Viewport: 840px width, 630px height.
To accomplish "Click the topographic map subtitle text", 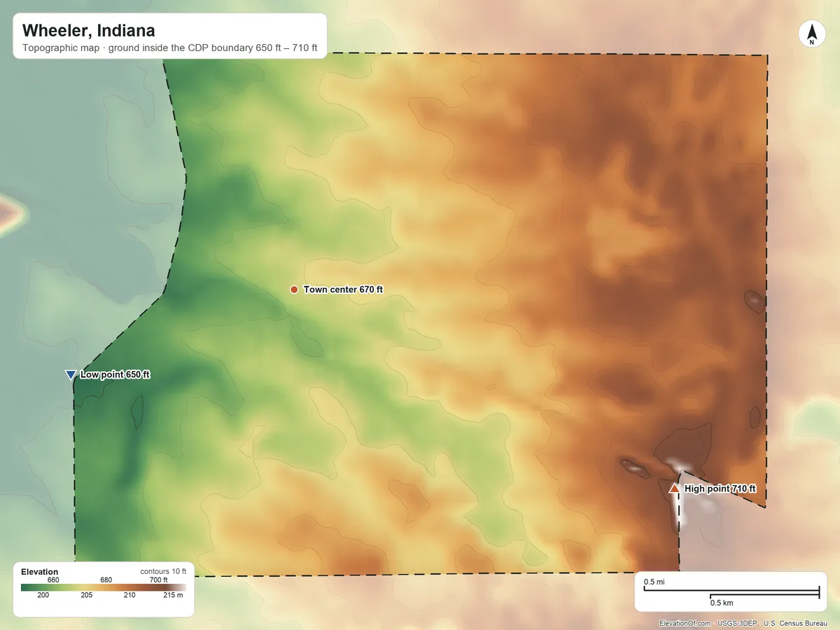I will coord(170,48).
